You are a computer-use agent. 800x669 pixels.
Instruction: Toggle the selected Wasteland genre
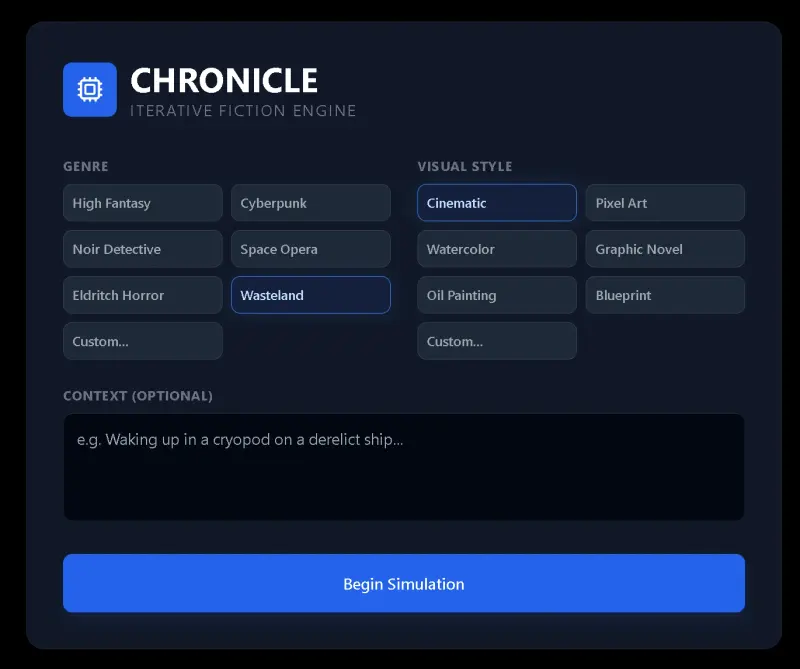tap(311, 295)
